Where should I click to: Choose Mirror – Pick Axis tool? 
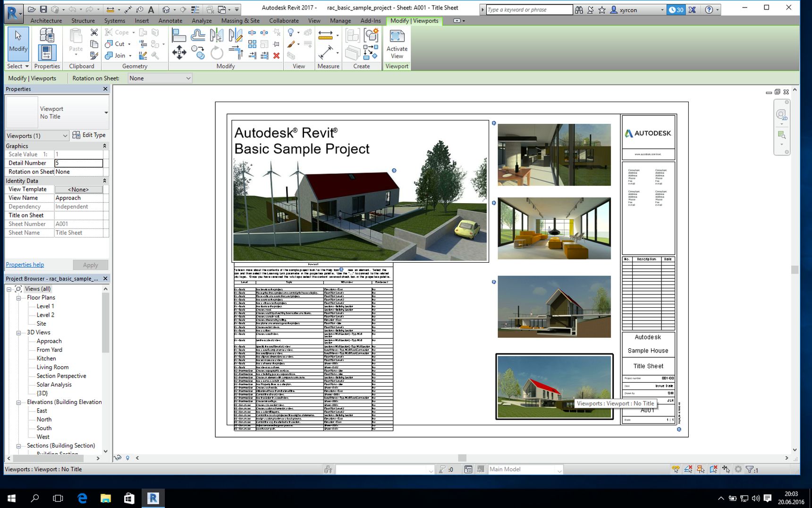[217, 35]
